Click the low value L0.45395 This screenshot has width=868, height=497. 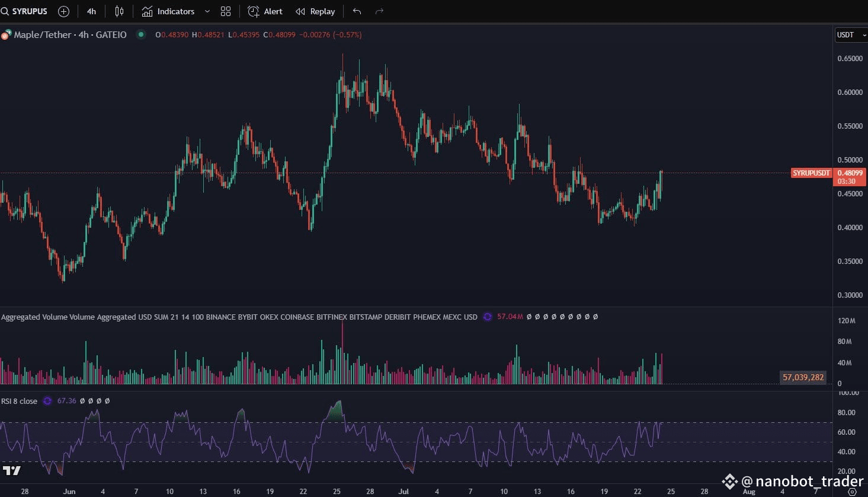[x=244, y=34]
